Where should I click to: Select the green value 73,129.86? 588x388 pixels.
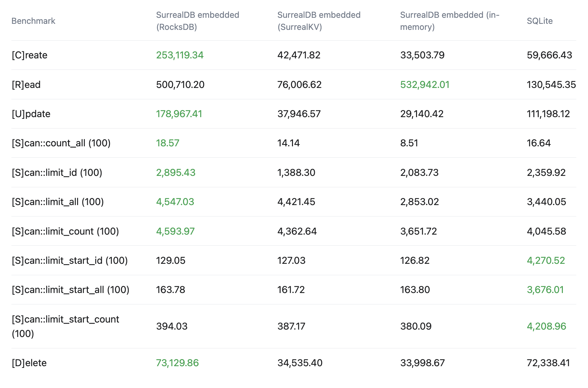[177, 363]
